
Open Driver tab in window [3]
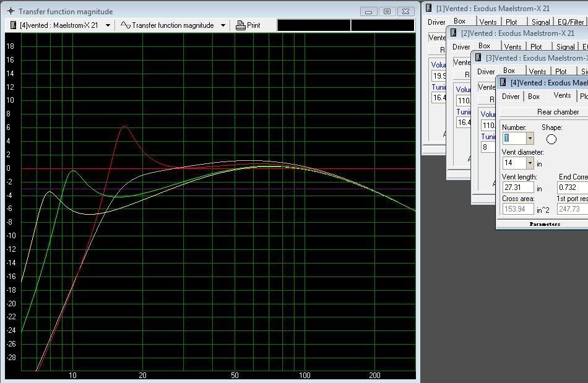[x=486, y=72]
